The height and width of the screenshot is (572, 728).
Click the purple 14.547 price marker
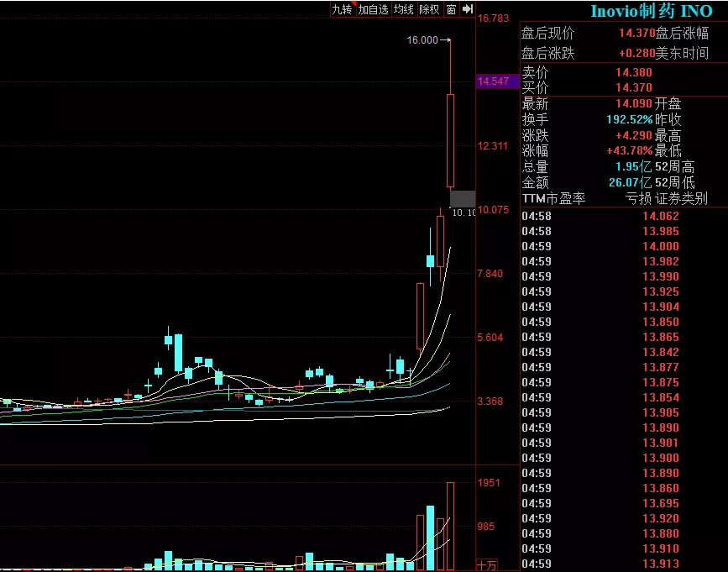click(x=493, y=81)
